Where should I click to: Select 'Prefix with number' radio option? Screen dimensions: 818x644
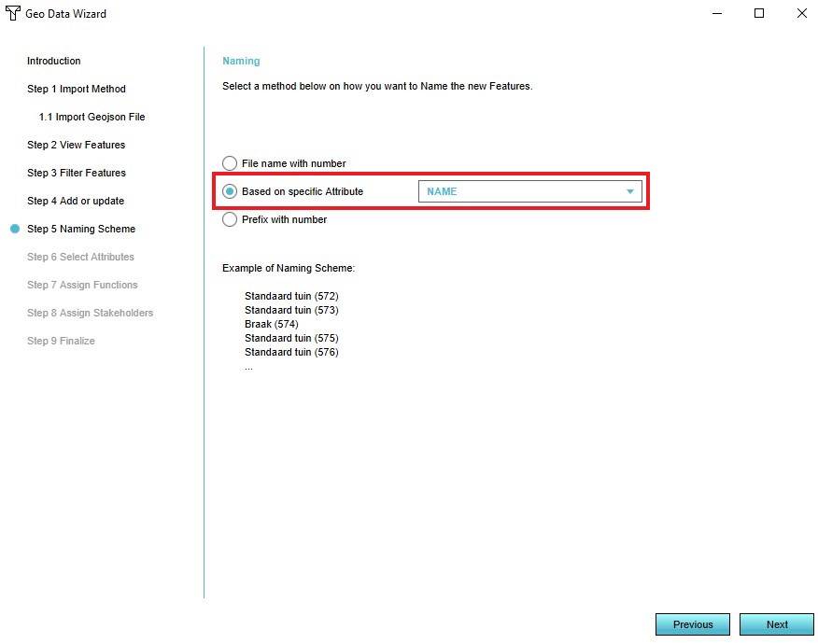[230, 219]
